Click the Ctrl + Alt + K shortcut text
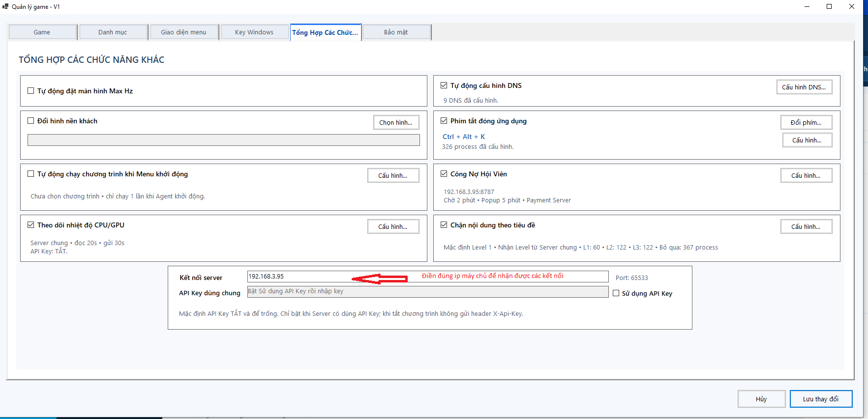The image size is (868, 419). point(464,137)
